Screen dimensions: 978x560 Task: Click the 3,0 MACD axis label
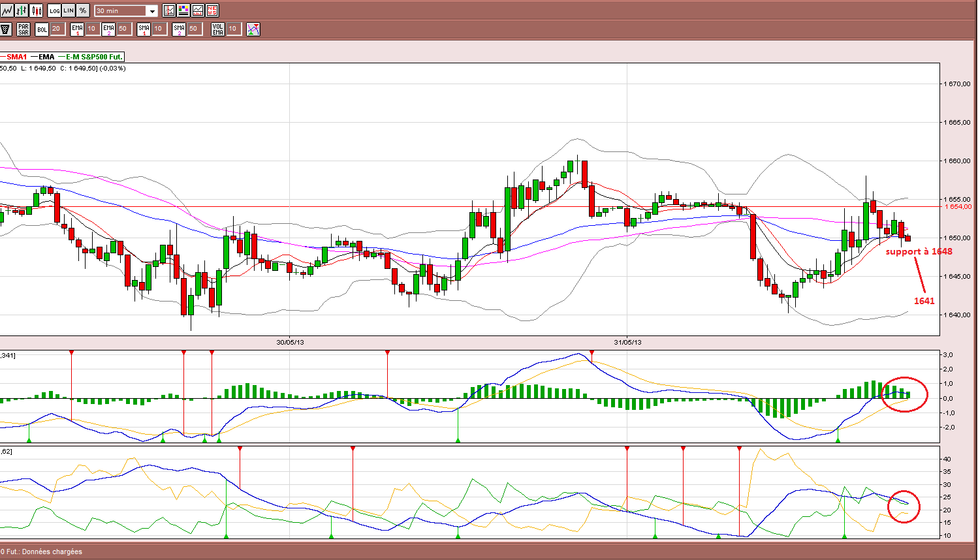tap(948, 355)
